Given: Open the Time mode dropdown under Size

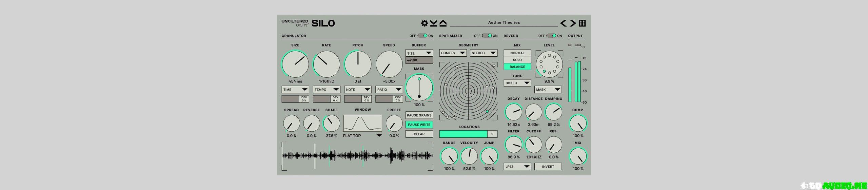Looking at the screenshot, I should click(295, 90).
